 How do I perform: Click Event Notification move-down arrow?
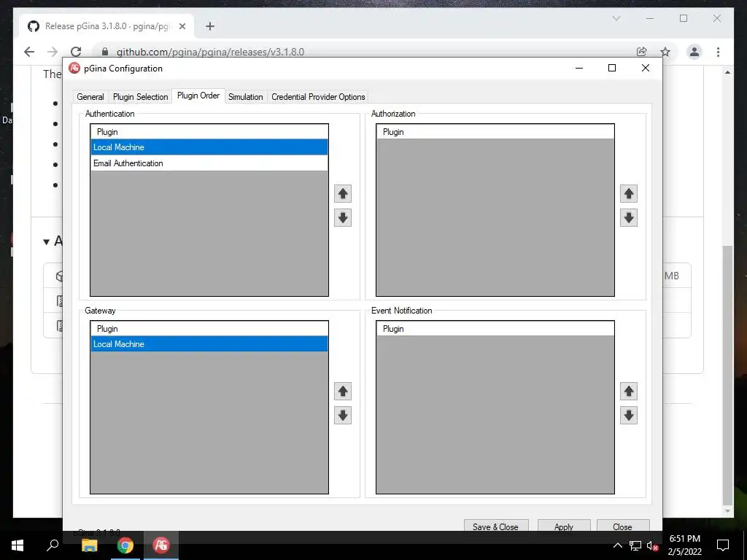[x=628, y=415]
